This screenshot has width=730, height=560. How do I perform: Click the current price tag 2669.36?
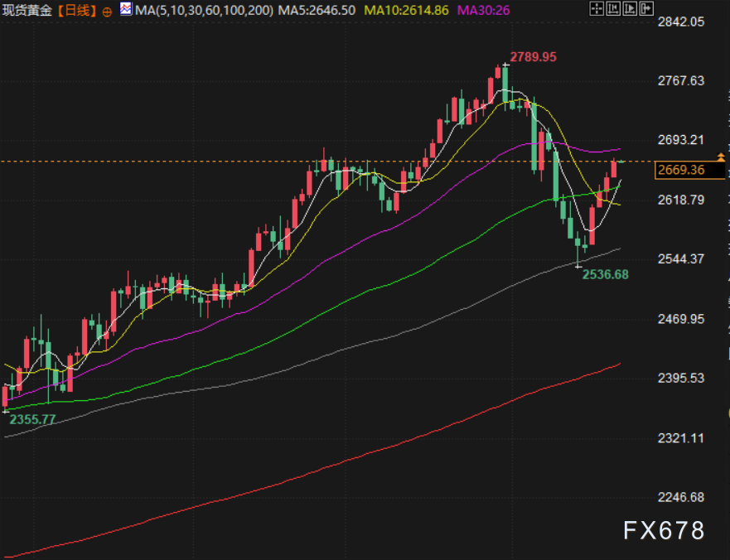click(679, 171)
